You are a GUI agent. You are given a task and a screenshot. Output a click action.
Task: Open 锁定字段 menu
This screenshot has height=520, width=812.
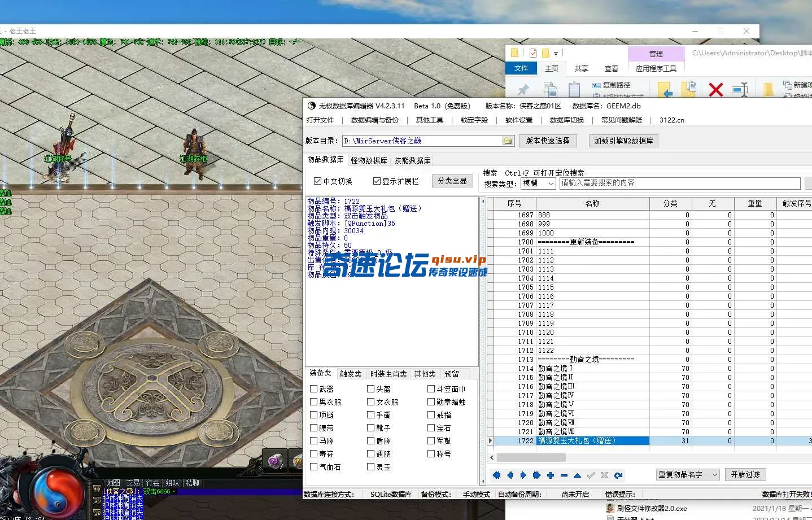[x=474, y=120]
